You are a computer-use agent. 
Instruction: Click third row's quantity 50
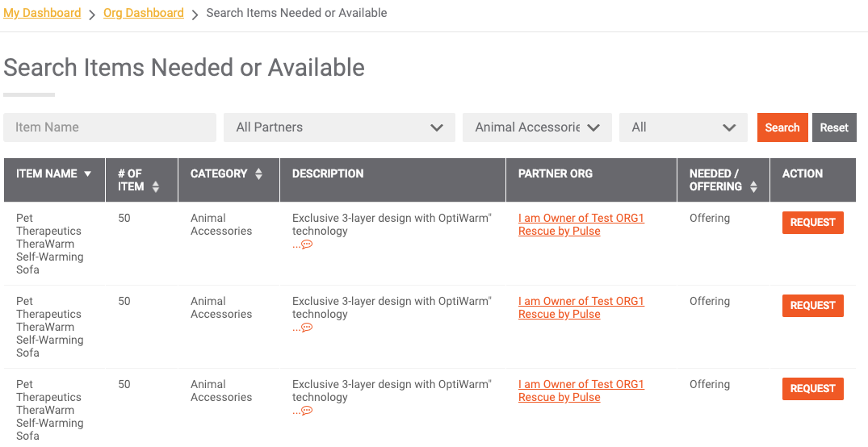(x=124, y=384)
